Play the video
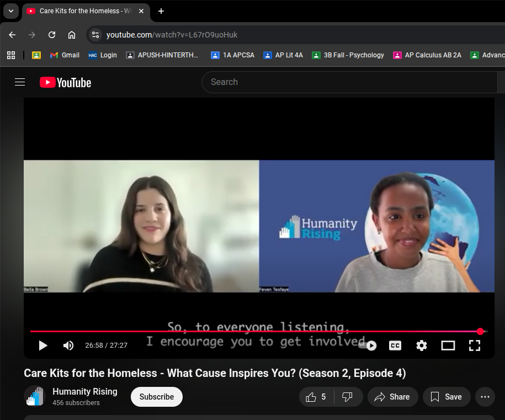Screen dimensions: 505x420 [43, 345]
